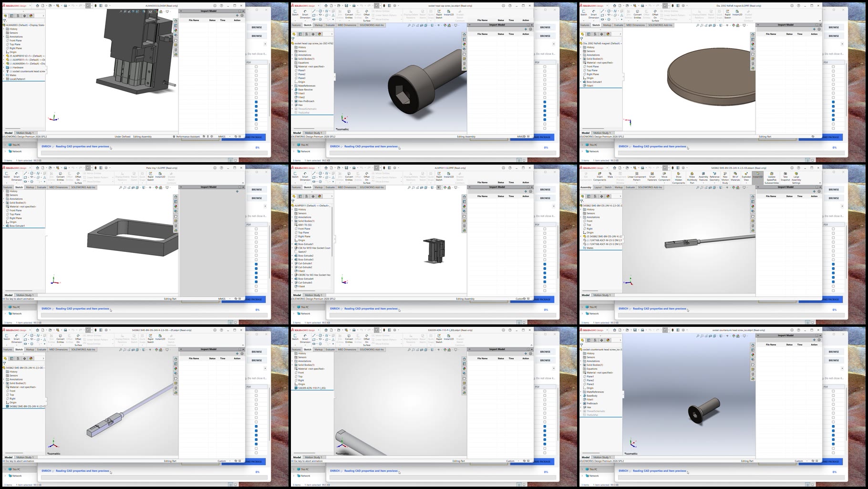Image resolution: width=868 pixels, height=489 pixels.
Task: Expand This PC below the ALMA0003 window
Action: click(6, 145)
